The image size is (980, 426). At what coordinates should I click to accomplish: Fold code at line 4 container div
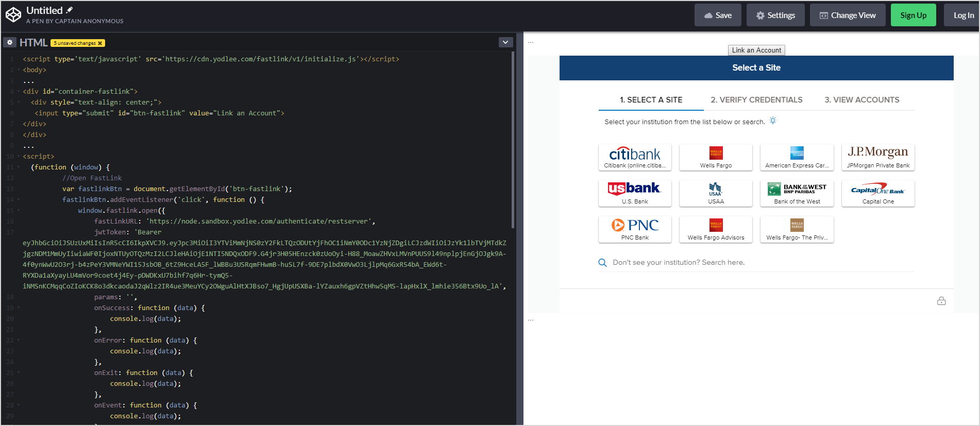pyautogui.click(x=19, y=91)
